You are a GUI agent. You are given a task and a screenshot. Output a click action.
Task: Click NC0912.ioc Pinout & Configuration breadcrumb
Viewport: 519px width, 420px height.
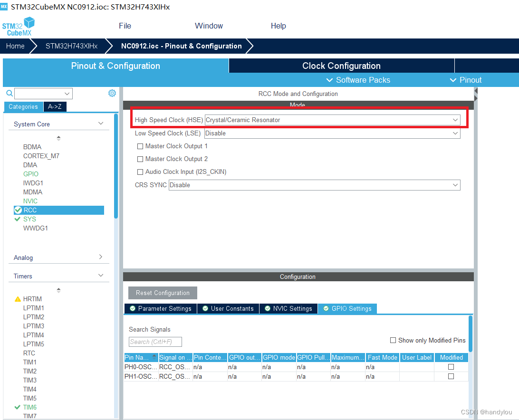[x=182, y=46]
